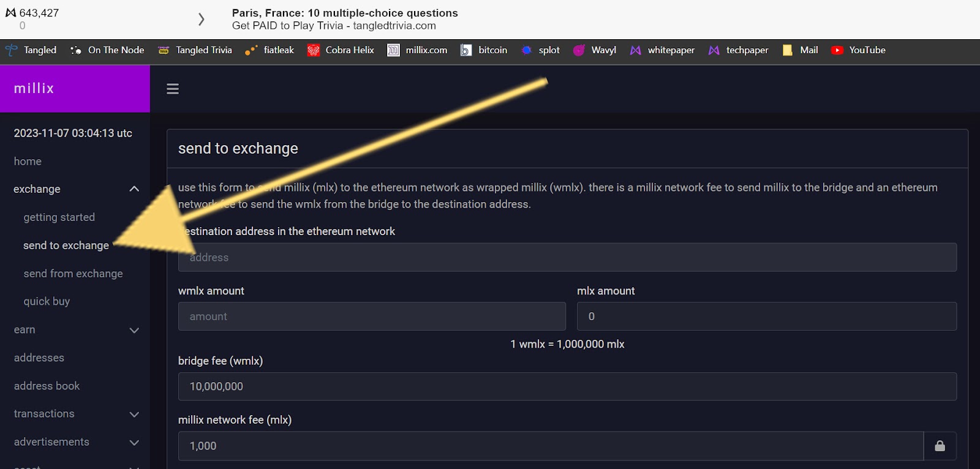
Task: Expand the advertisements menu chevron
Action: click(134, 443)
